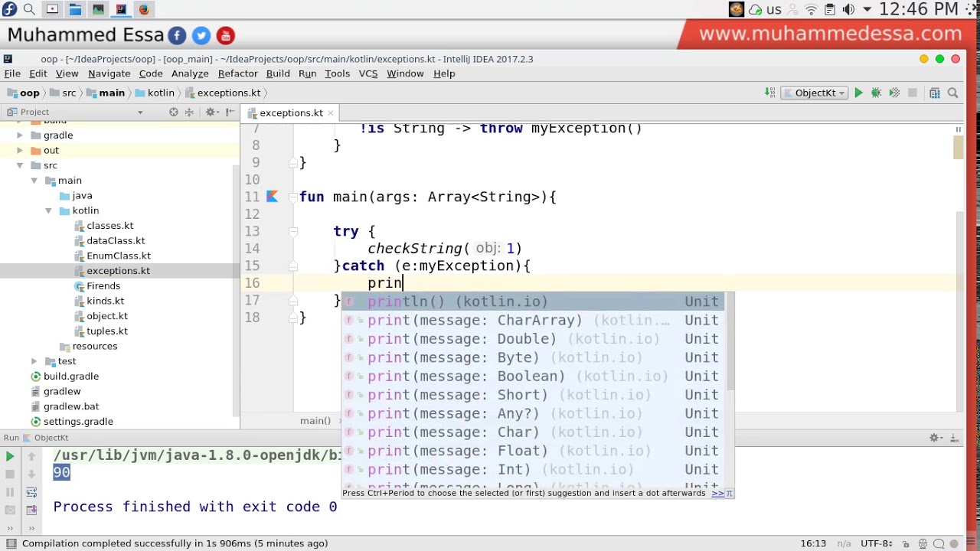Start debugging with the toolbar bug icon
Image resolution: width=980 pixels, height=551 pixels.
pyautogui.click(x=877, y=93)
